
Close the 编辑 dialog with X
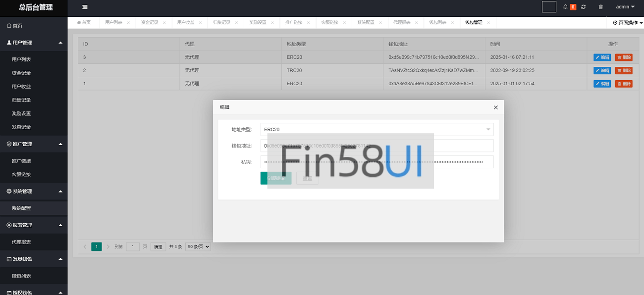[495, 107]
